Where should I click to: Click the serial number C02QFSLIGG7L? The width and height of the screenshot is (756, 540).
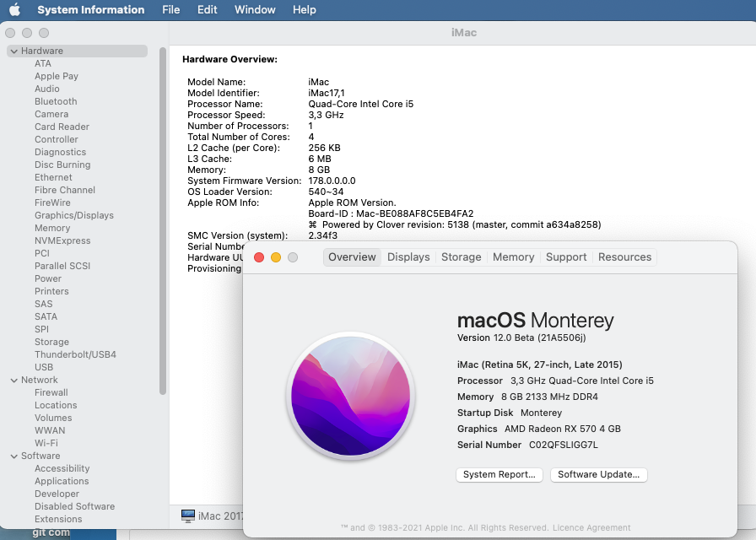point(563,445)
